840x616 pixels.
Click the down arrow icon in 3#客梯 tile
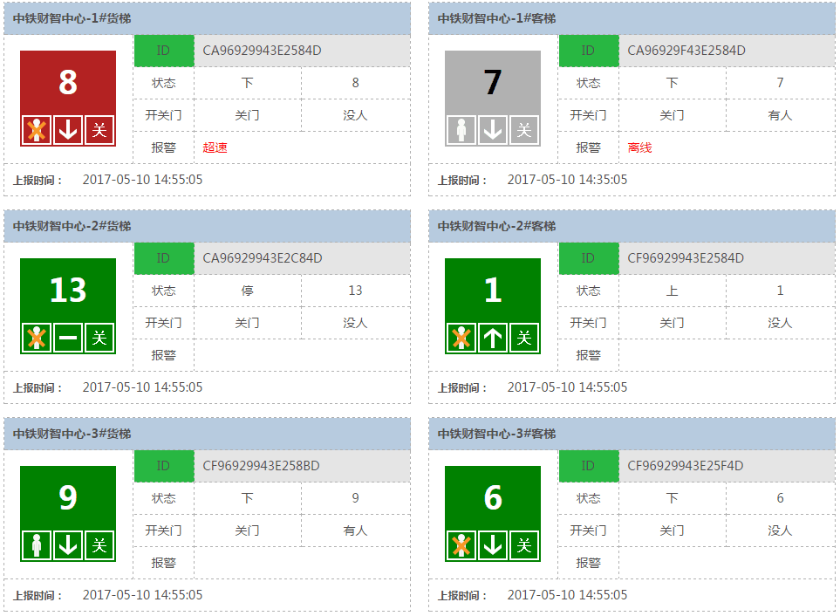(493, 545)
